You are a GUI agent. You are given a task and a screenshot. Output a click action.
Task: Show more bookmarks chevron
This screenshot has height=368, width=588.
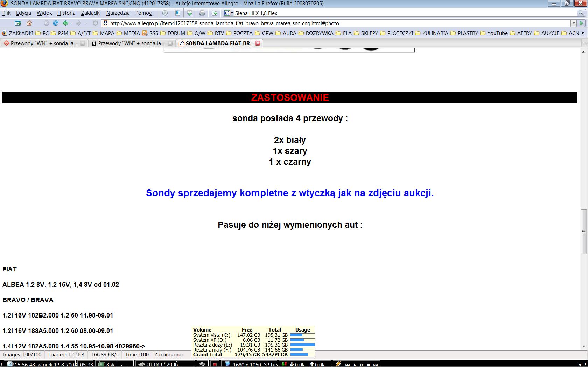pyautogui.click(x=583, y=33)
